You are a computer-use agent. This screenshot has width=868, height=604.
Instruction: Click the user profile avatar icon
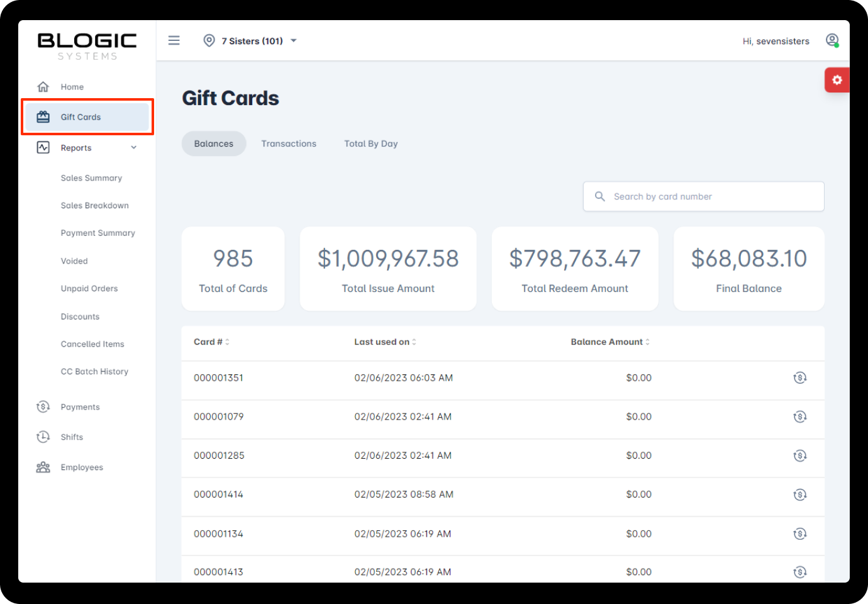pyautogui.click(x=832, y=41)
